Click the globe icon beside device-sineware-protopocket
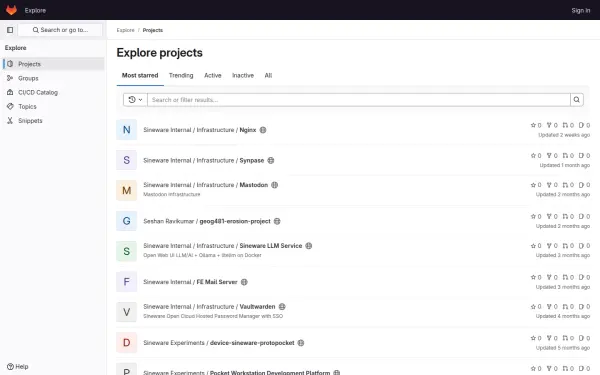Screen dimensions: 600x375 pyautogui.click(x=301, y=343)
